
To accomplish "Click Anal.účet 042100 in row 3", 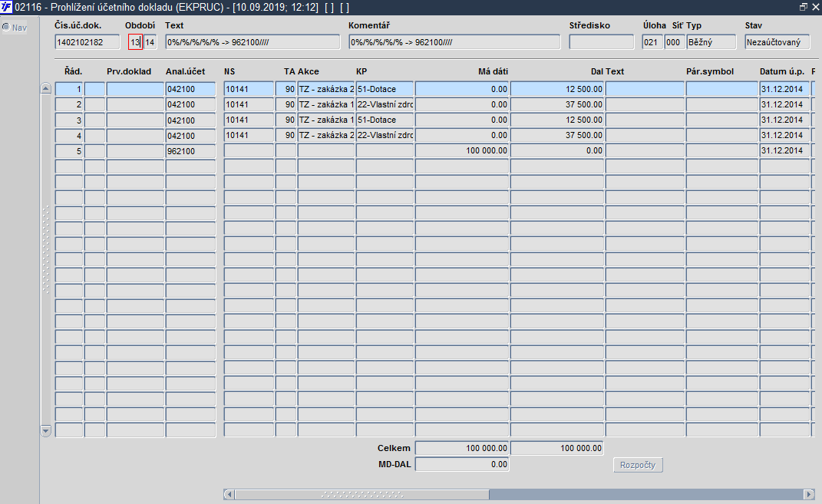I will (x=191, y=120).
